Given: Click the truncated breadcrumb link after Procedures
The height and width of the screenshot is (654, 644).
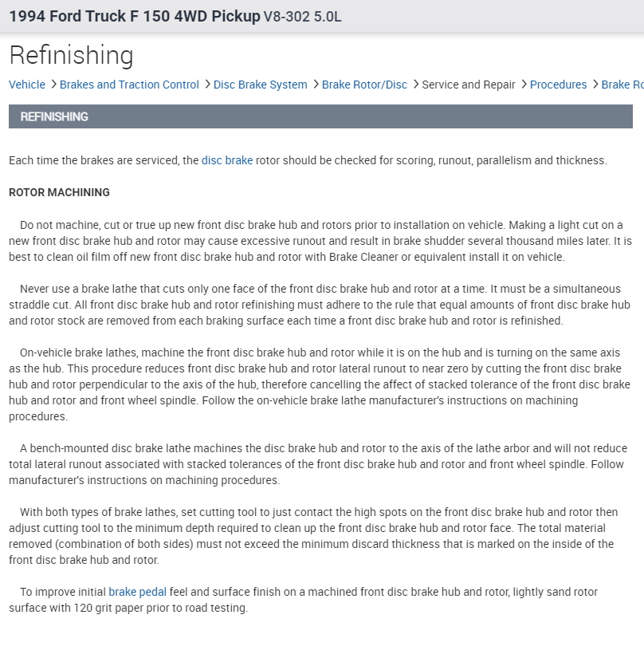Looking at the screenshot, I should [x=622, y=85].
